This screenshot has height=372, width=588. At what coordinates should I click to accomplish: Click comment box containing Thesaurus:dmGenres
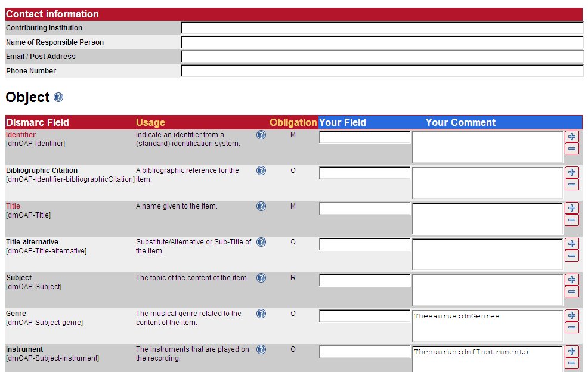tap(487, 326)
